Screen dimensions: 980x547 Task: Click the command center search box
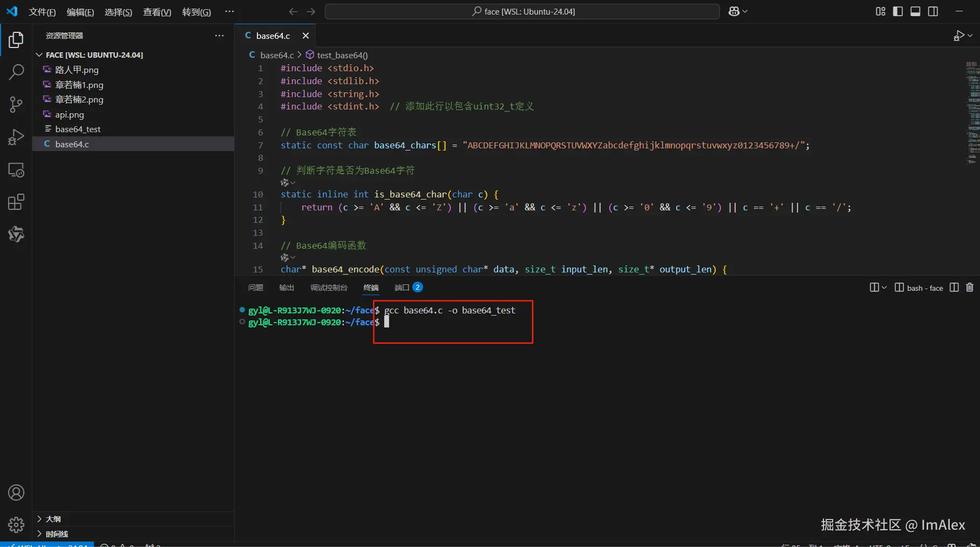click(522, 11)
